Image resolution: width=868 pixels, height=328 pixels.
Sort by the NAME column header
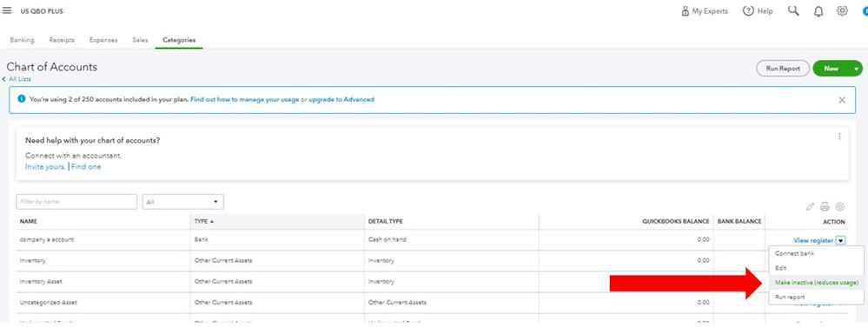tap(28, 222)
